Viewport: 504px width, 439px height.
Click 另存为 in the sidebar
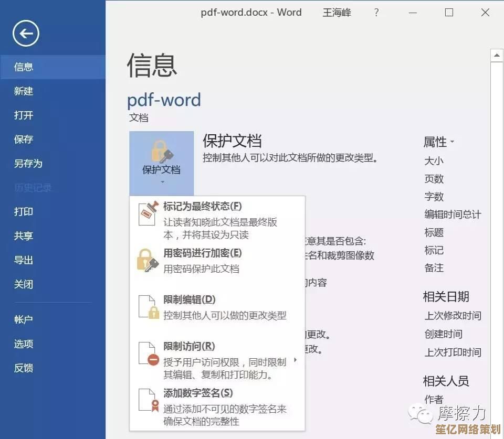pos(52,164)
